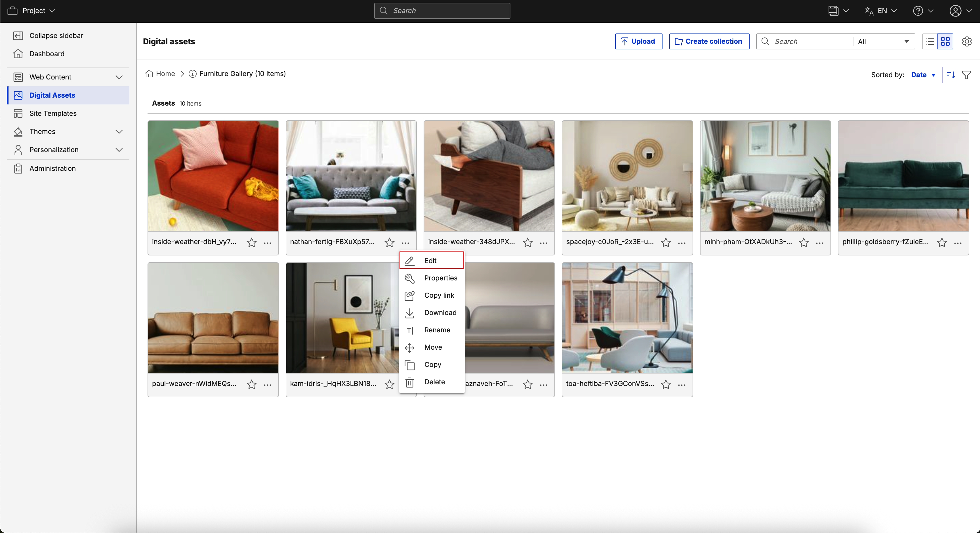Click Collapse sidebar icon
This screenshot has width=980, height=533.
[18, 35]
